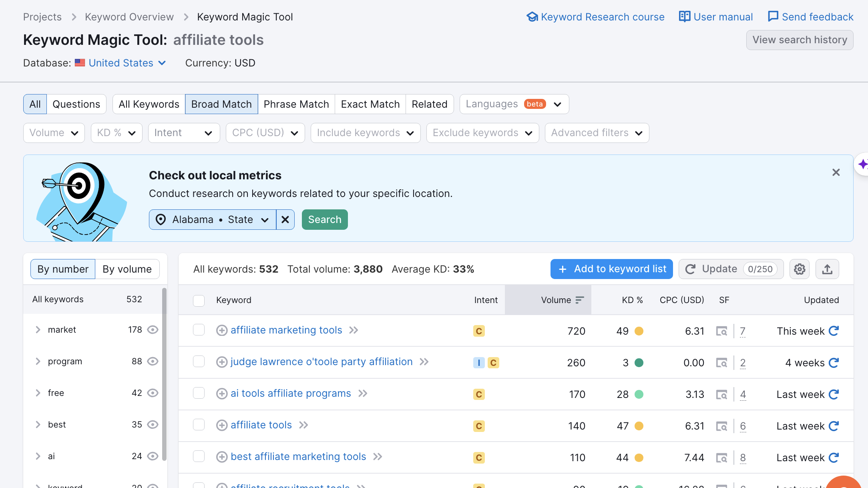Open the CPC (USD) filter dropdown
Viewport: 868px width, 488px height.
click(265, 133)
